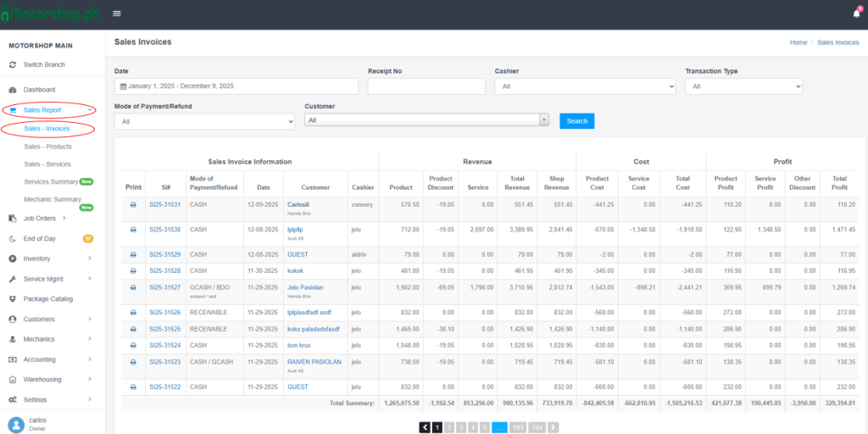Click the calendar icon in Date field
The image size is (868, 434).
[x=124, y=86]
